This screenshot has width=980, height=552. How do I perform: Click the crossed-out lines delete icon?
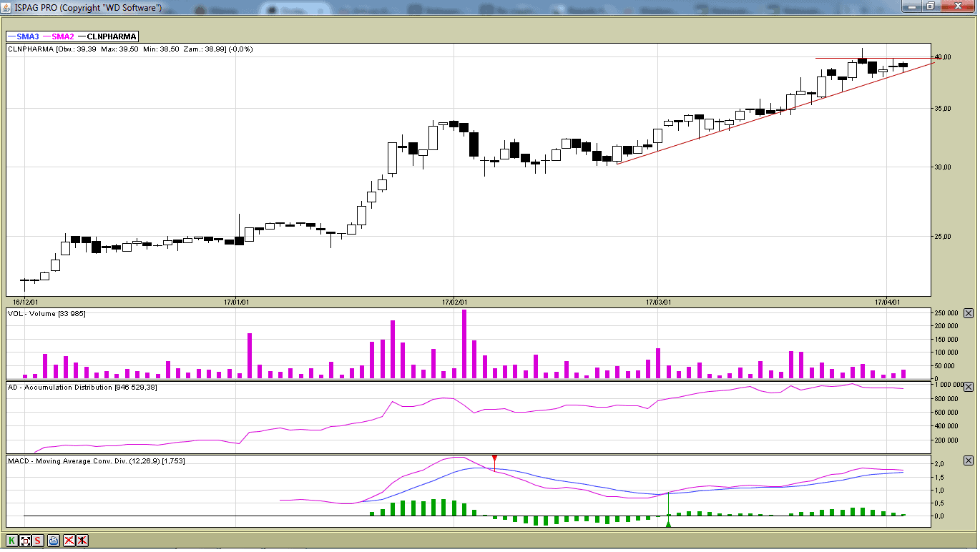(x=69, y=541)
